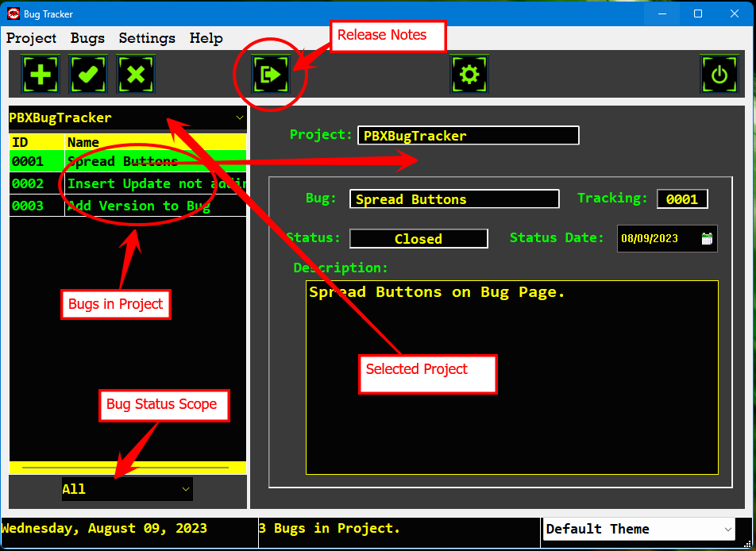
Task: Click the green X cancel icon
Action: point(136,75)
